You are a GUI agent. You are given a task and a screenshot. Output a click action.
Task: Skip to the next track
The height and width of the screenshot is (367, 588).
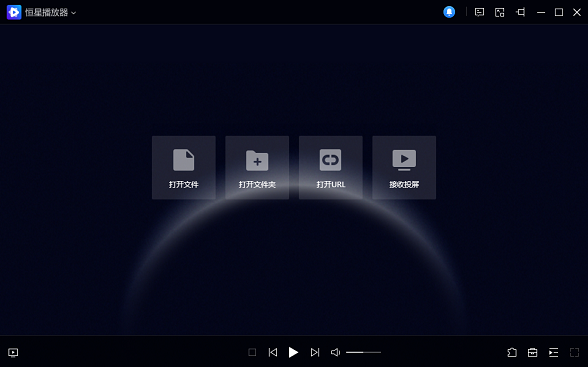pos(315,352)
